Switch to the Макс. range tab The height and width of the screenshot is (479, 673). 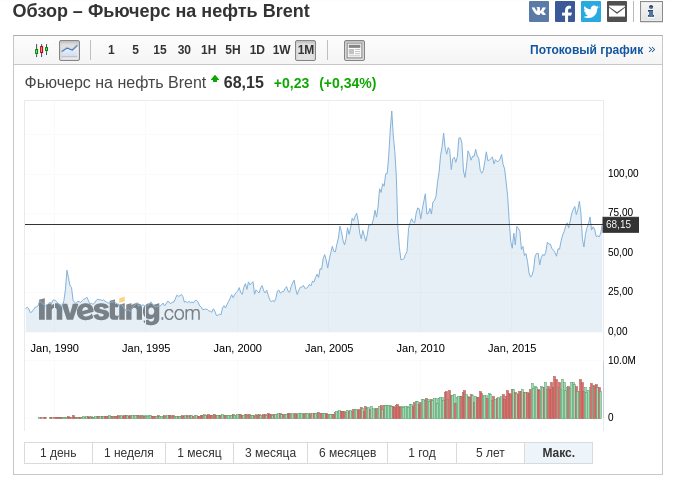pyautogui.click(x=558, y=453)
